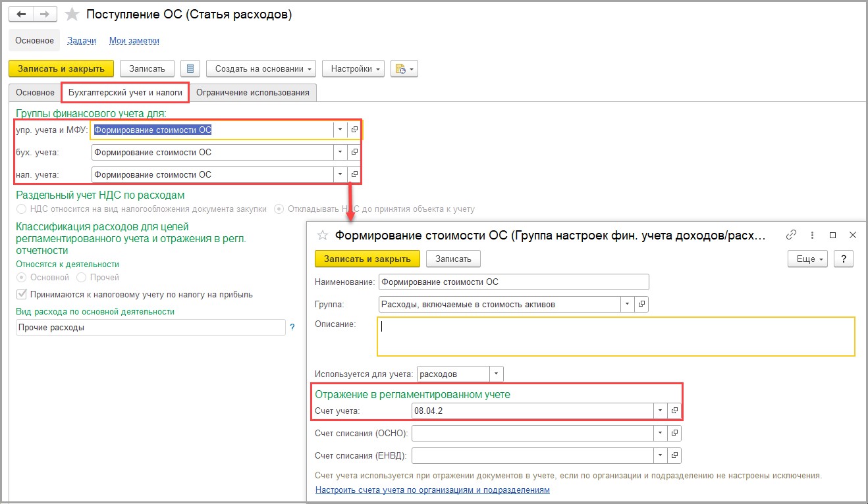Open Создать на основании dropdown
This screenshot has width=868, height=504.
(261, 68)
